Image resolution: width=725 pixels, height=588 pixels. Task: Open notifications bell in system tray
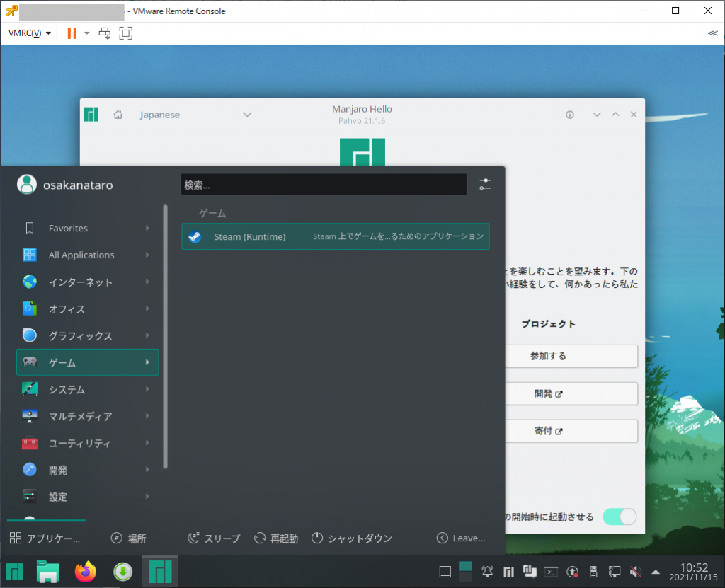click(x=487, y=572)
